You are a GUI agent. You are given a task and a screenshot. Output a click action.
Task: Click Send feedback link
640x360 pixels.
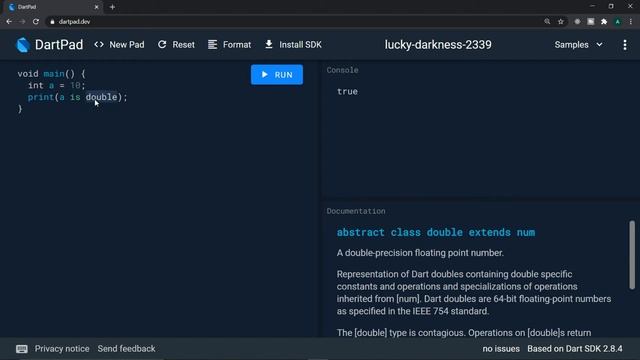pos(126,349)
